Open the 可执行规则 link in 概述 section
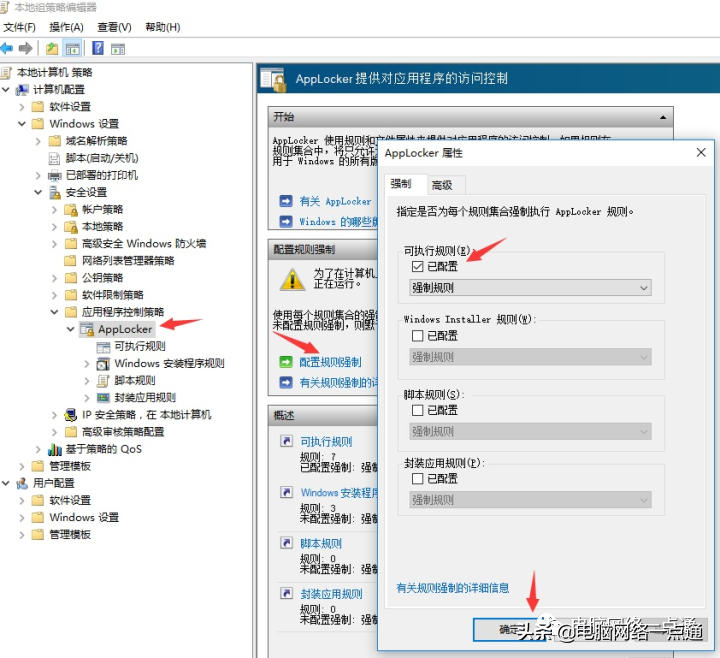720x658 pixels. tap(326, 442)
